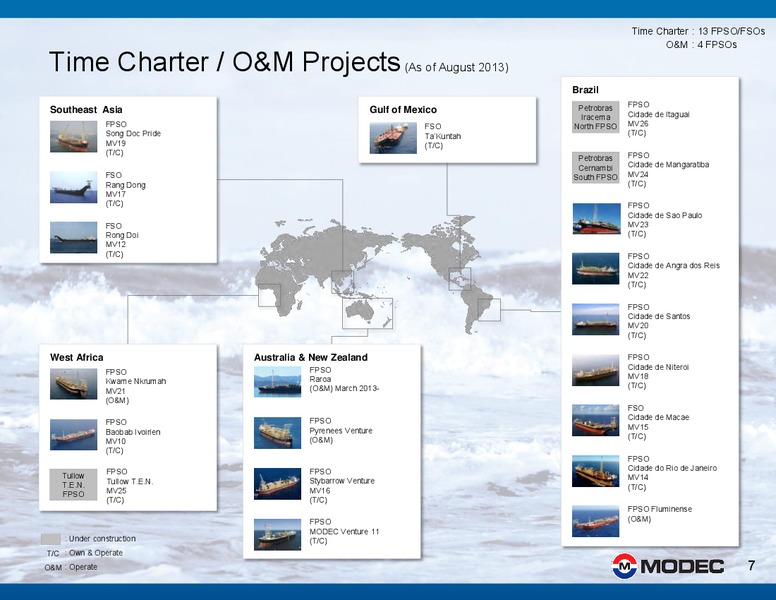Click the 'Stybarrow Venture' label text
776x600 pixels.
[x=342, y=481]
